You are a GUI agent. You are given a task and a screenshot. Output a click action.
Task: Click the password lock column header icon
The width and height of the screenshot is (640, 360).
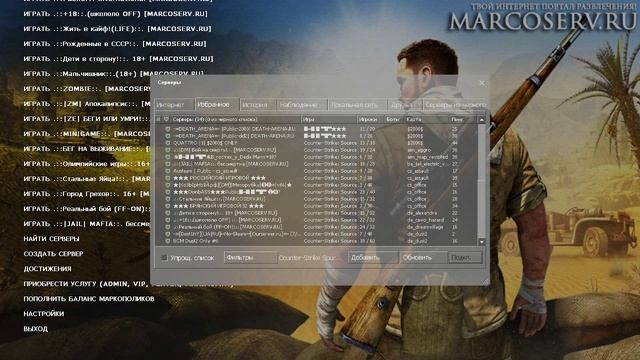pos(158,120)
